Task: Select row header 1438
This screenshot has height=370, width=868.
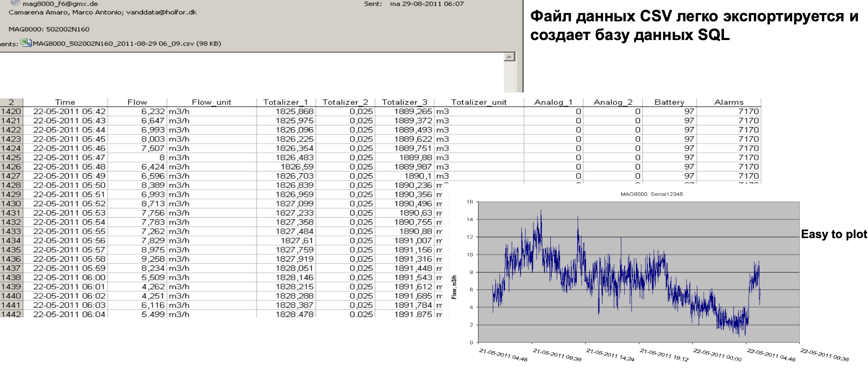Action: (x=11, y=278)
